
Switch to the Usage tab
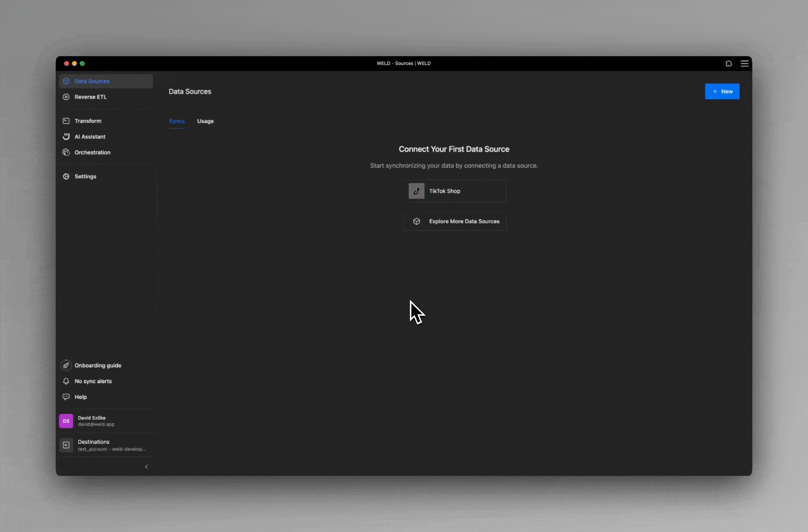[205, 121]
